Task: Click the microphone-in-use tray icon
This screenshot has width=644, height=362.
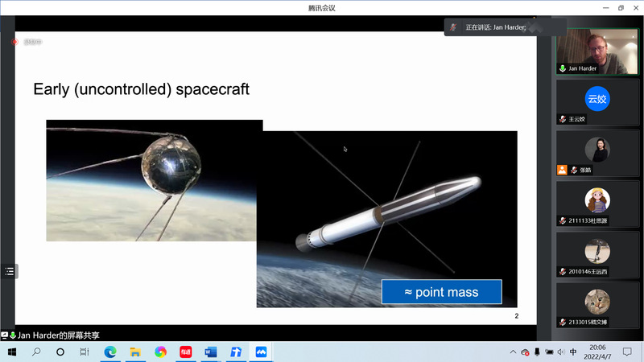Action: [537, 352]
